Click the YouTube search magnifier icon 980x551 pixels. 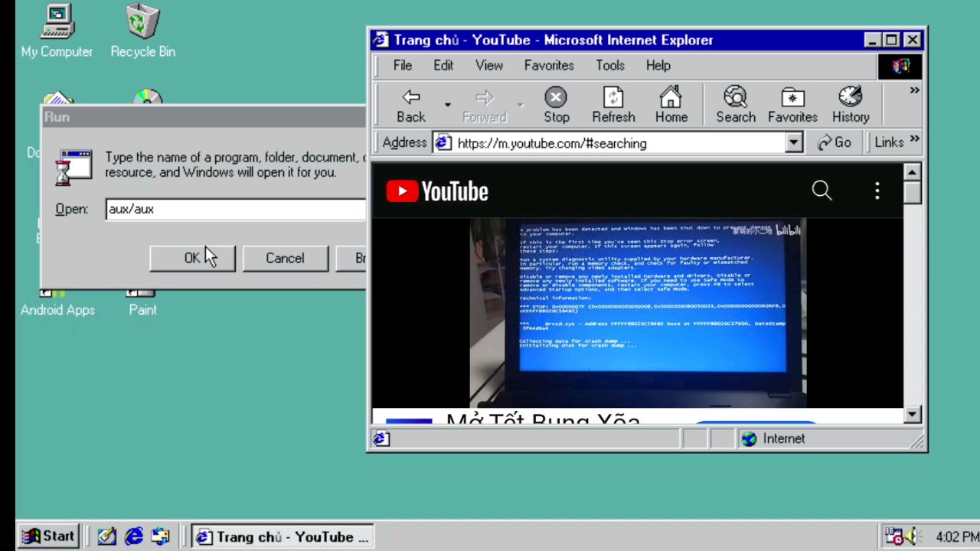[x=822, y=191]
